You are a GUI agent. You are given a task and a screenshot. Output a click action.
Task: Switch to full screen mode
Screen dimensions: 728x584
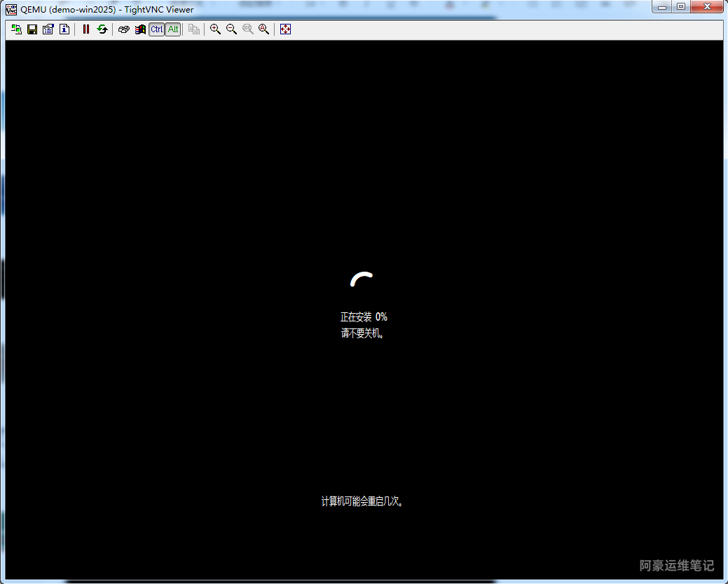click(x=285, y=29)
